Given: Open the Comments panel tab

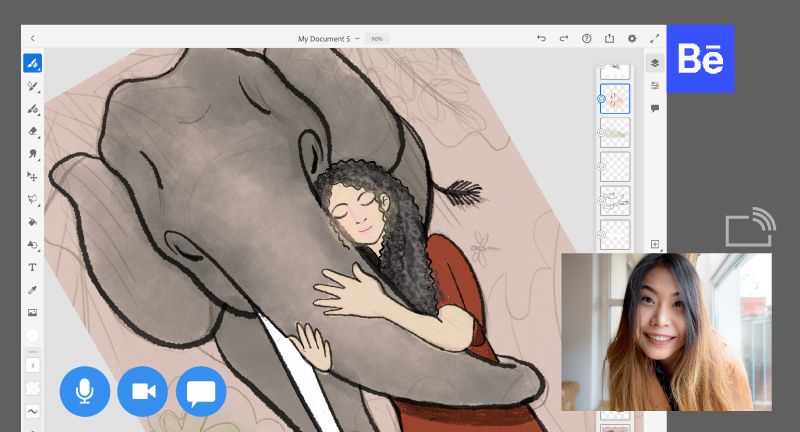Looking at the screenshot, I should tap(655, 108).
